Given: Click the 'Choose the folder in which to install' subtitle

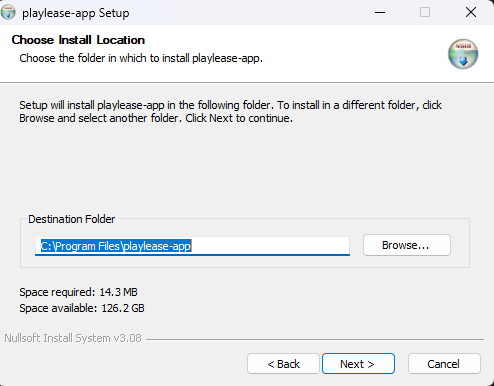Looking at the screenshot, I should [141, 58].
